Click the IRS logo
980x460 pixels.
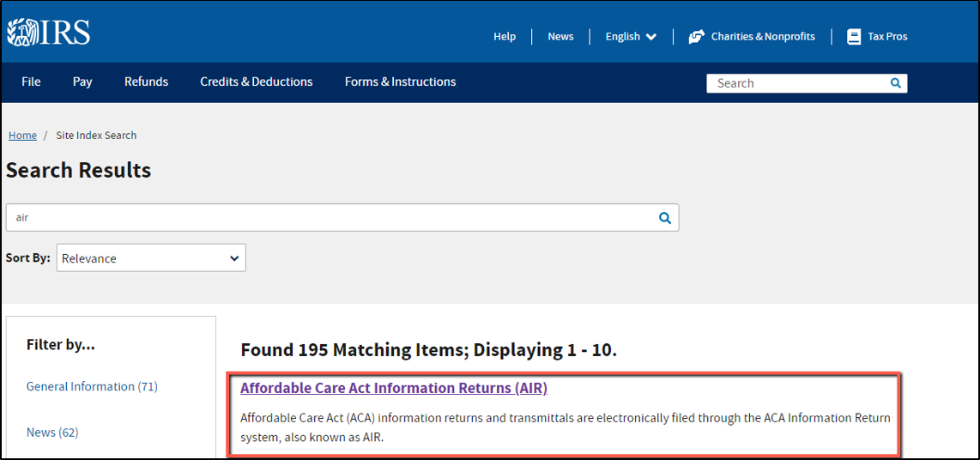[x=49, y=33]
